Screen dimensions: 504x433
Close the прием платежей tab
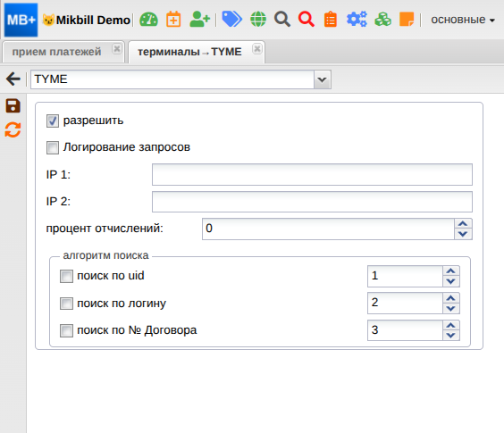click(x=117, y=49)
